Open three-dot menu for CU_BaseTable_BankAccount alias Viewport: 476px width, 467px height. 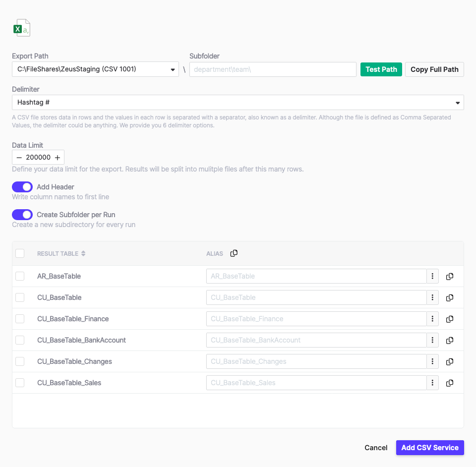click(432, 340)
